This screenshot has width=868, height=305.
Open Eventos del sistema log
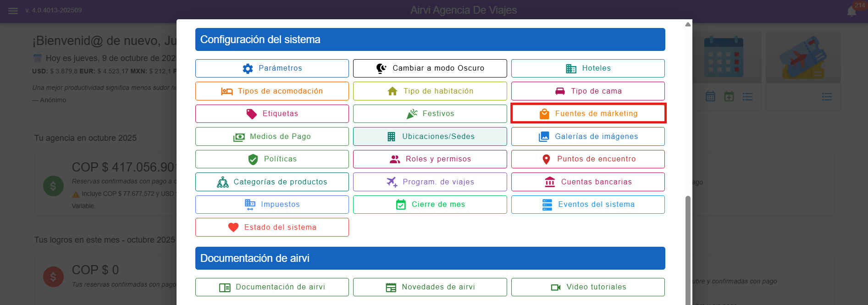pyautogui.click(x=588, y=205)
